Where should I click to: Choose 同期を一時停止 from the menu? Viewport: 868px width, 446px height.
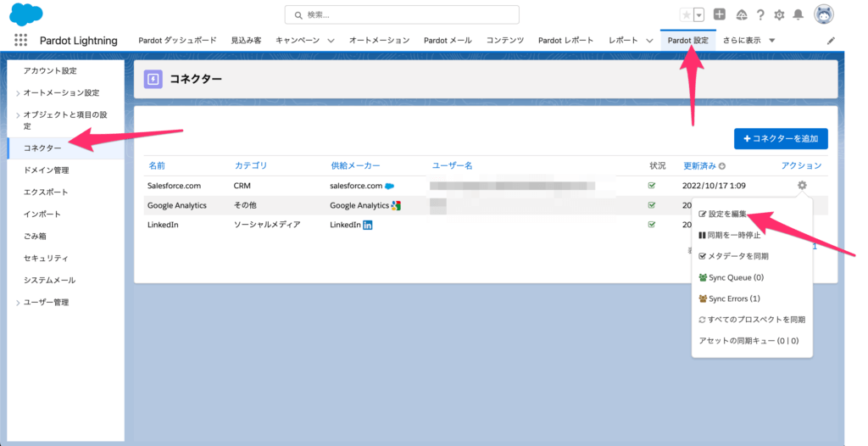point(730,236)
